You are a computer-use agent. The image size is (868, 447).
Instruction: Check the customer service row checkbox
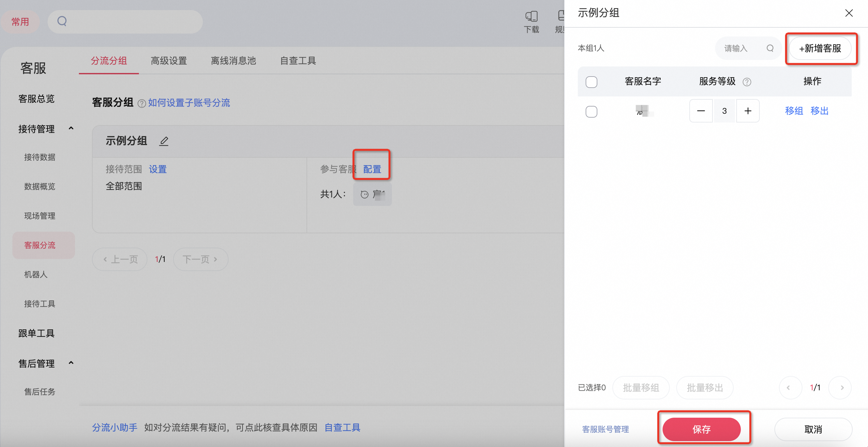tap(591, 111)
